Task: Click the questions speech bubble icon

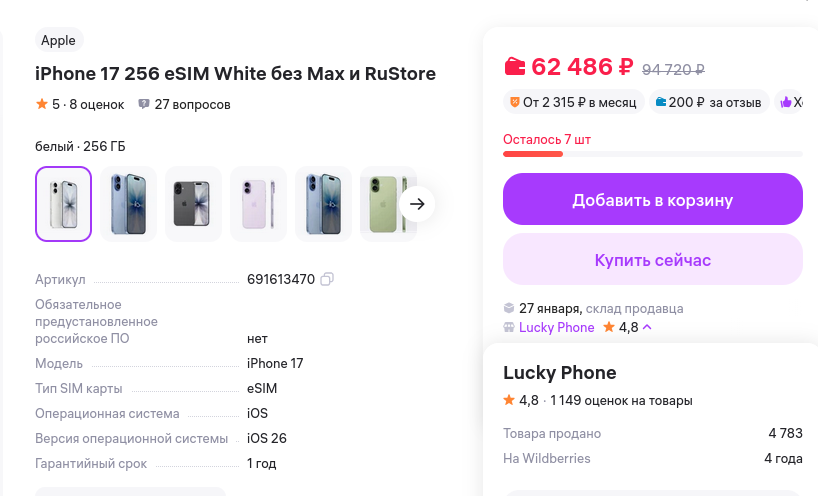Action: [144, 104]
